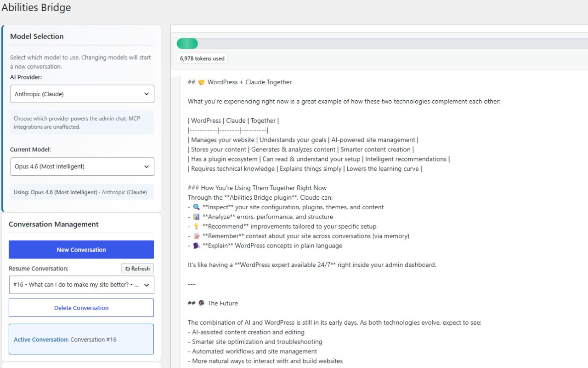Image resolution: width=588 pixels, height=368 pixels.
Task: Click the Conversation Management heading
Action: click(54, 224)
